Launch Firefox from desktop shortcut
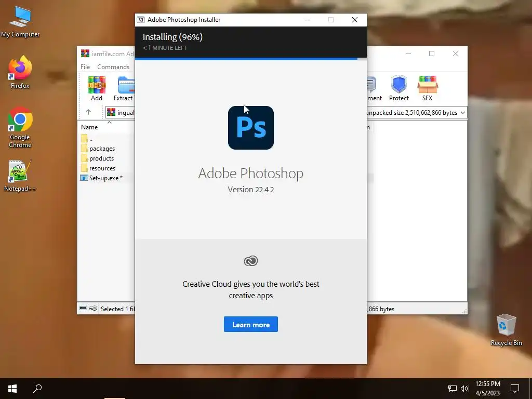The height and width of the screenshot is (399, 532). (20, 72)
